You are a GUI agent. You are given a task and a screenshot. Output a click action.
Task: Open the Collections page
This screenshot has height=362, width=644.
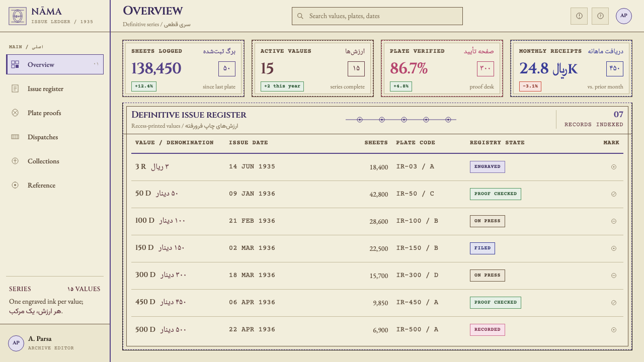click(55, 161)
